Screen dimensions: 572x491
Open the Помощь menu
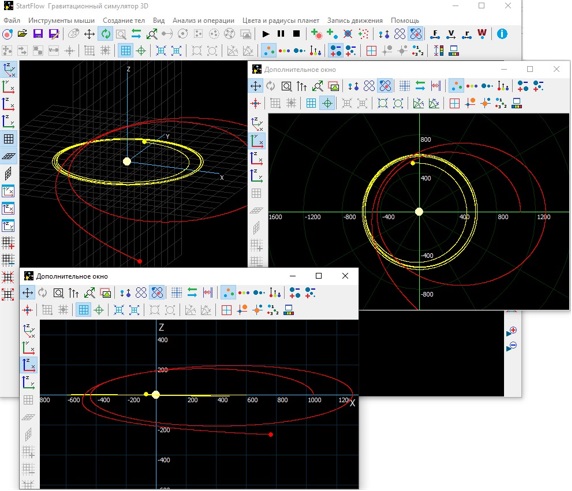tap(405, 20)
